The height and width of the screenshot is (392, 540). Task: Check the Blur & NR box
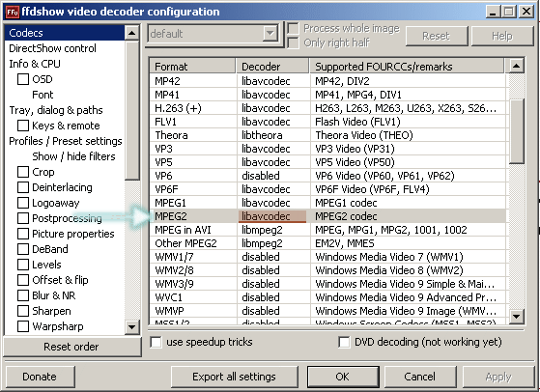click(23, 295)
